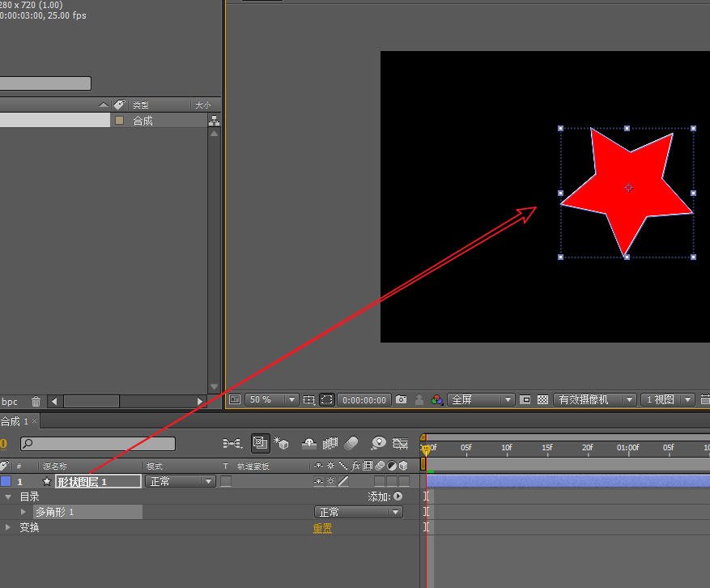Click the snapshot camera icon
This screenshot has height=588, width=710.
[x=402, y=399]
